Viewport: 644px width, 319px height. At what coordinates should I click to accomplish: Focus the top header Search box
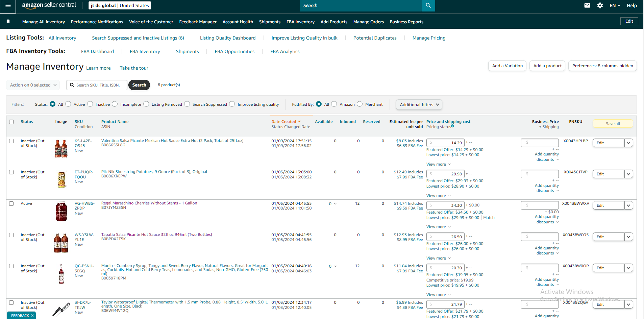pyautogui.click(x=361, y=5)
